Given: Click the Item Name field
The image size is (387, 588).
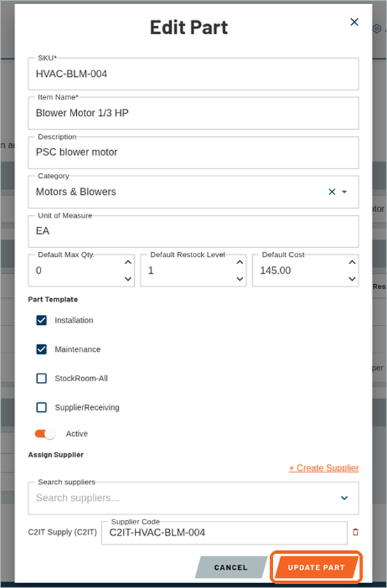Looking at the screenshot, I should (x=193, y=113).
